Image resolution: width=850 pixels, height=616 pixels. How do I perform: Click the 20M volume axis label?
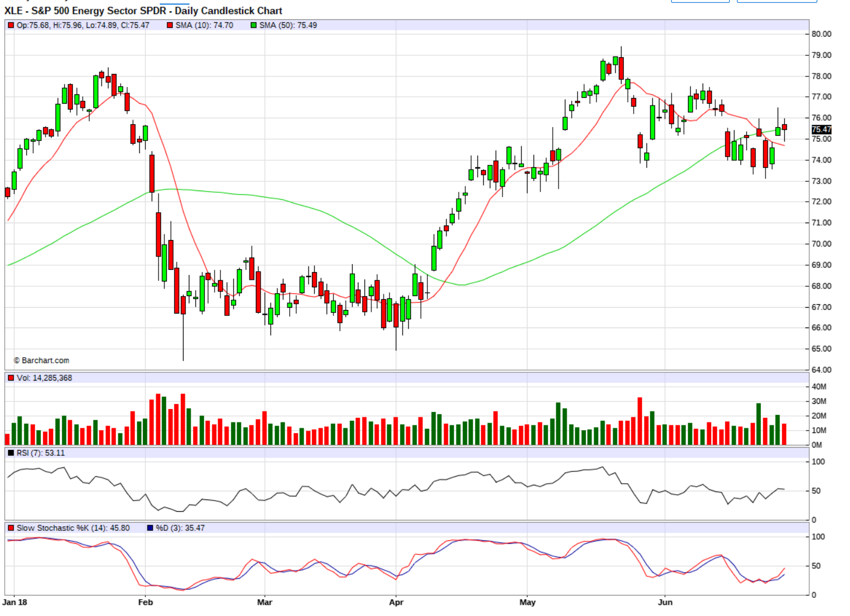pos(819,416)
